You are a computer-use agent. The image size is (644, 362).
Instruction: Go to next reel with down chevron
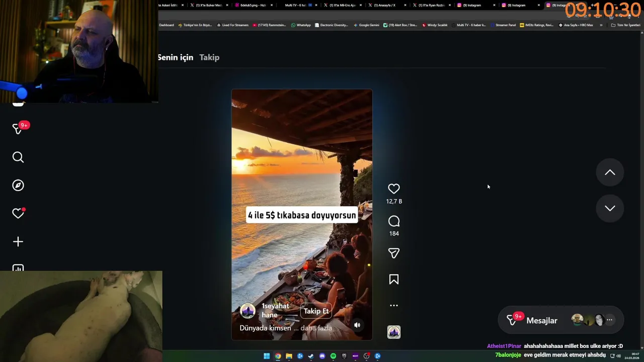click(x=610, y=208)
